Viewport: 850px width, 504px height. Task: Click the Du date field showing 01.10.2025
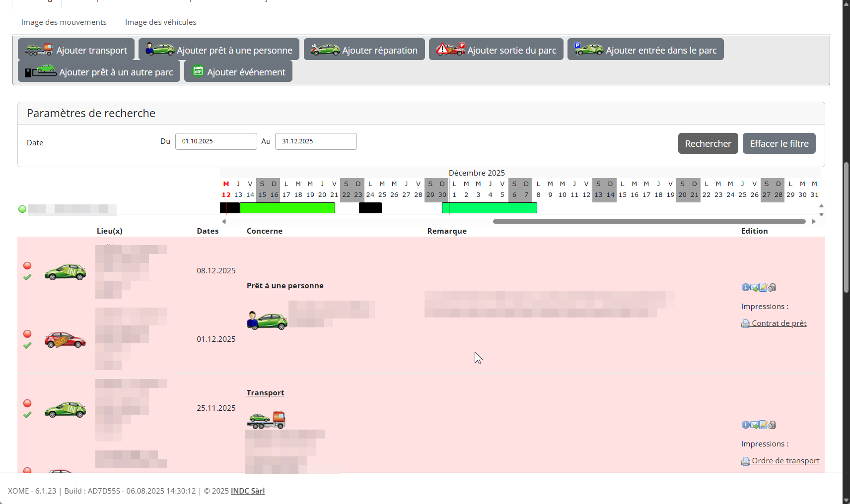coord(215,141)
